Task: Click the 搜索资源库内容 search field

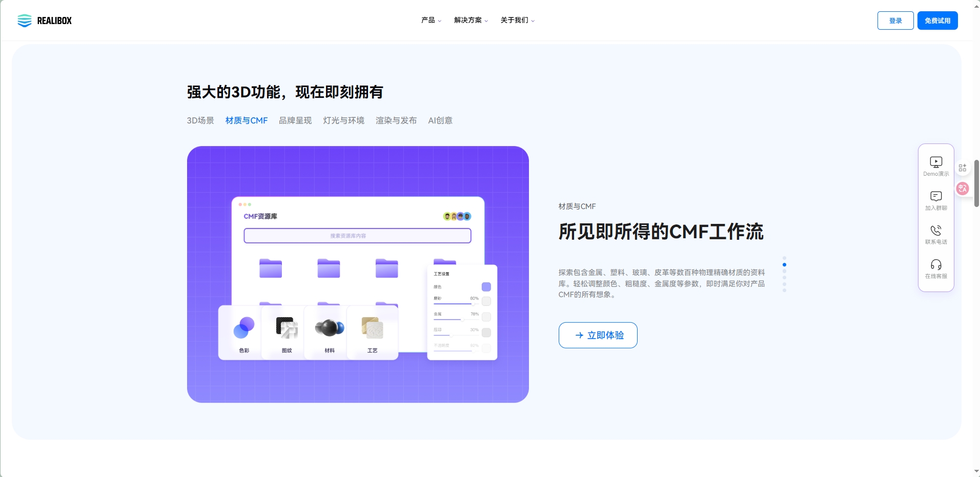Action: point(357,236)
